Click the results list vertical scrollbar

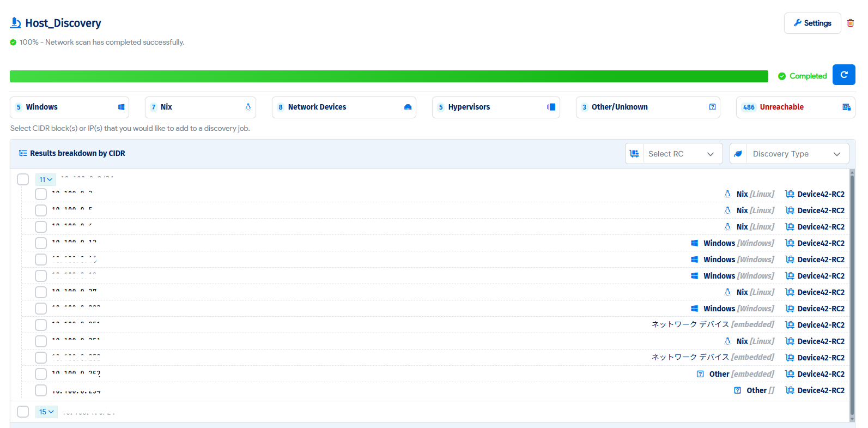[x=852, y=294]
